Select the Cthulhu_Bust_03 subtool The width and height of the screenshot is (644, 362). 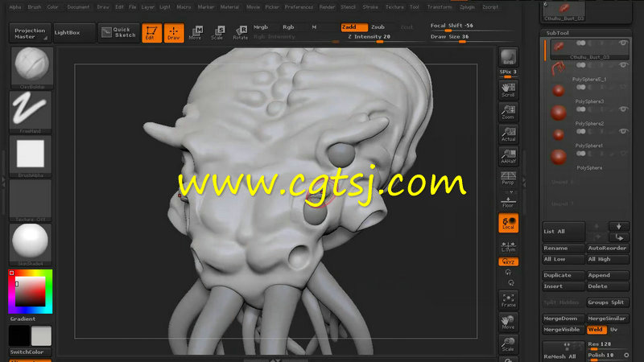pyautogui.click(x=589, y=49)
